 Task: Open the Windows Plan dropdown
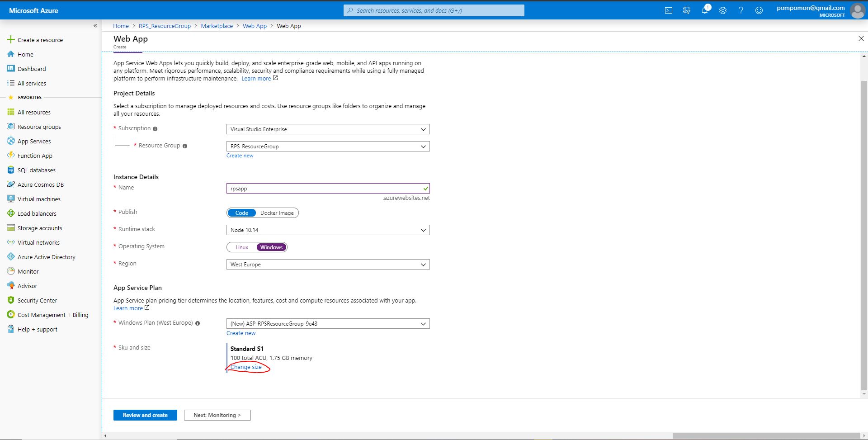[328, 324]
